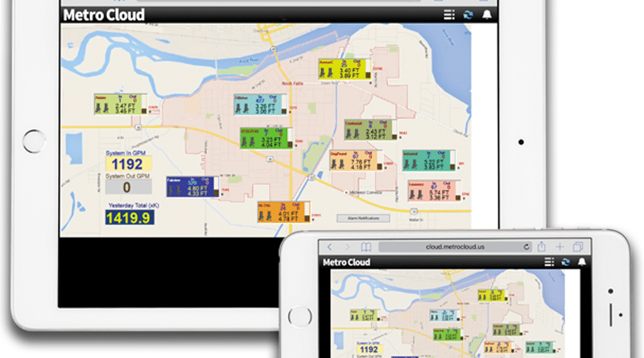
Task: Click the cloud.metrocloud.us address field
Action: [455, 247]
